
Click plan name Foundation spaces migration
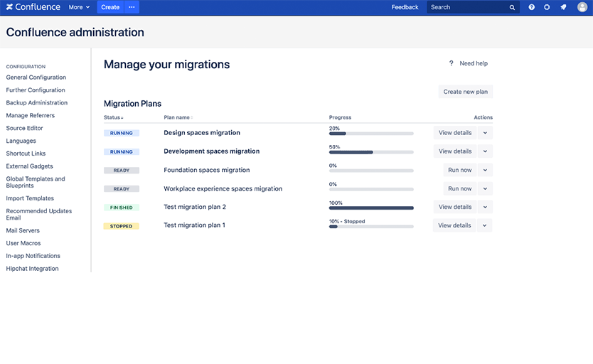point(207,170)
